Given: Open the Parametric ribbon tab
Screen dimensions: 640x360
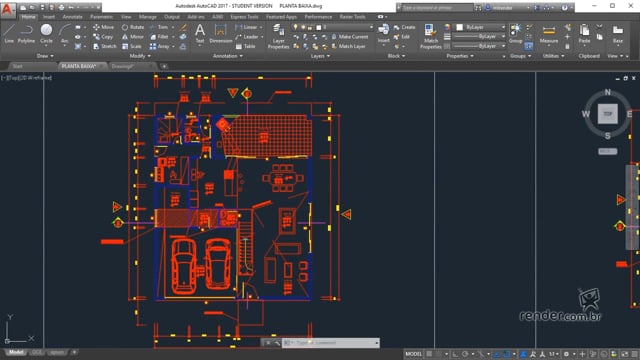Looking at the screenshot, I should coord(101,17).
